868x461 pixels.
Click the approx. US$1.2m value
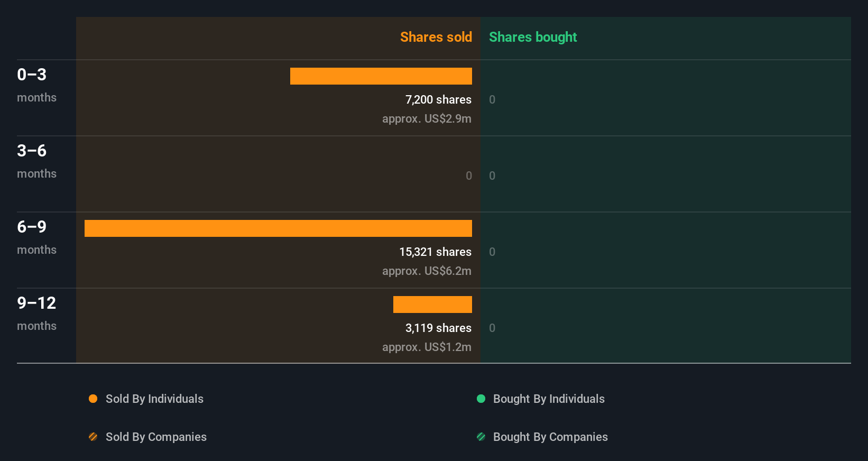[427, 347]
